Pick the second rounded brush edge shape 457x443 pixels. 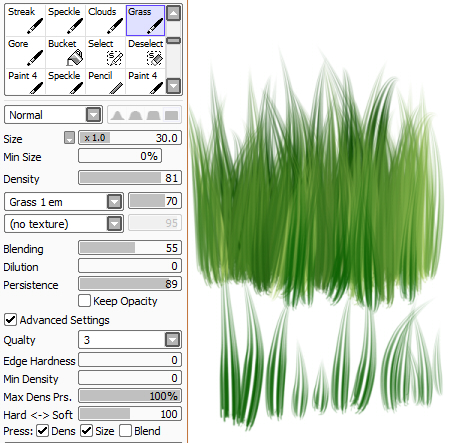[135, 115]
